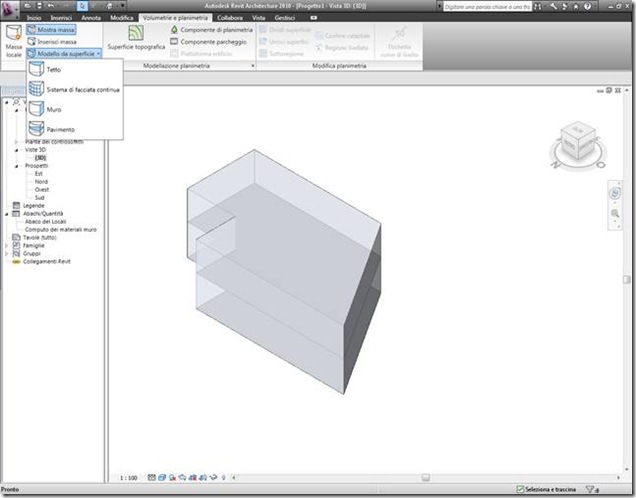Open the Collabora ribbon tab
The image size is (636, 498).
tap(230, 18)
